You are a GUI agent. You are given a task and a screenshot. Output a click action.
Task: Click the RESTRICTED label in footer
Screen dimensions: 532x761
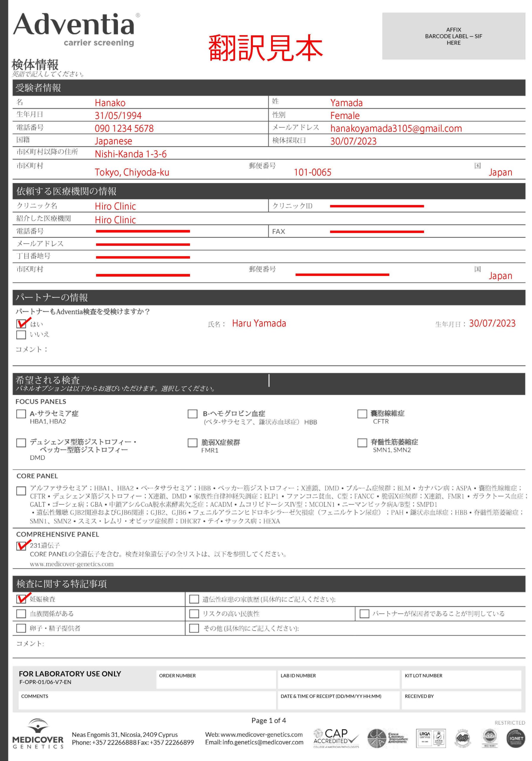[x=510, y=723]
